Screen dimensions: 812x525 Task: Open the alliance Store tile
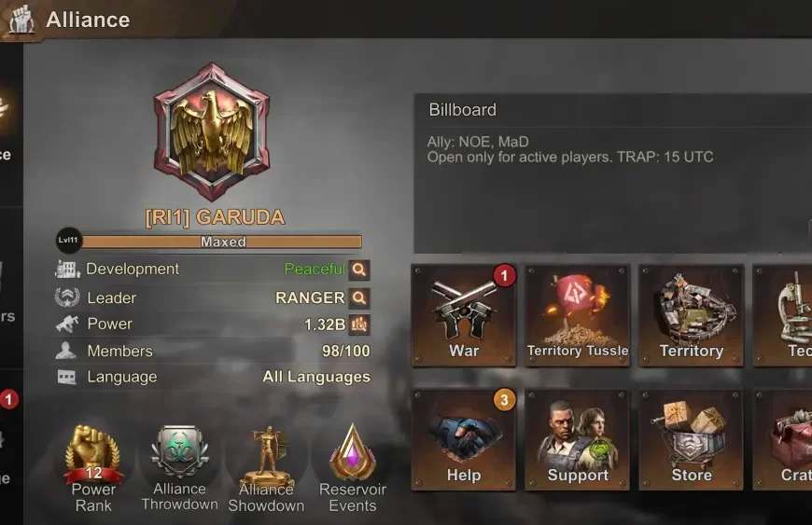point(692,439)
